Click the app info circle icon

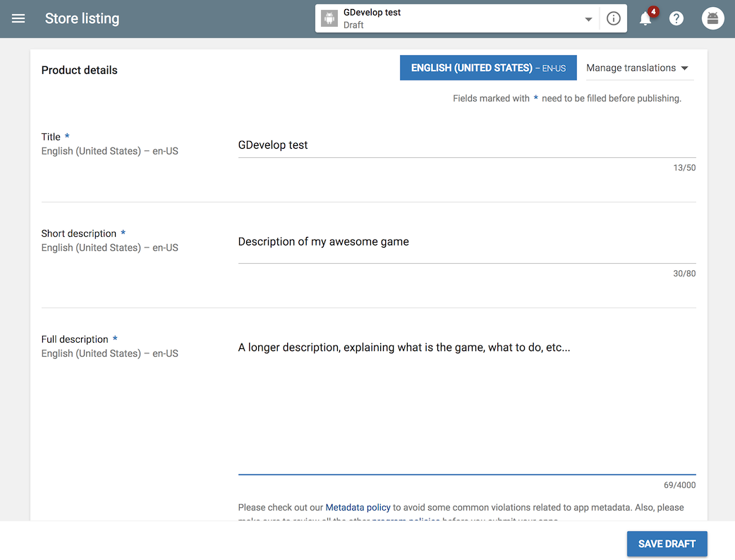click(x=614, y=19)
